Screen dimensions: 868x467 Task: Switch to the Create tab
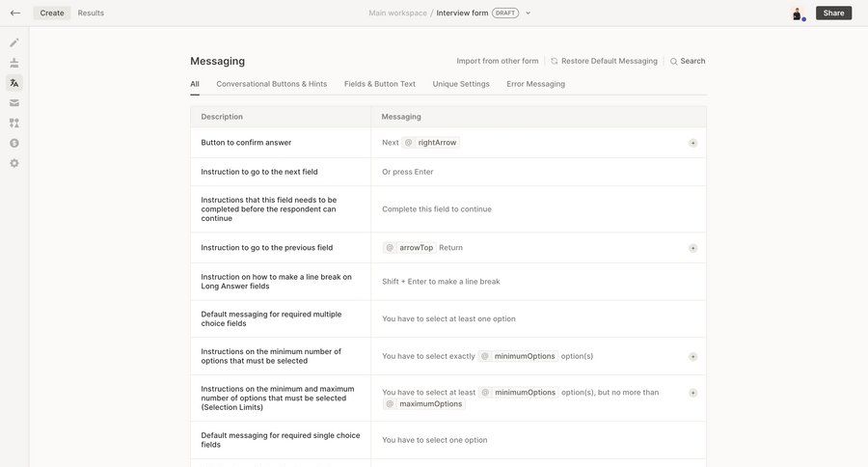click(x=52, y=13)
